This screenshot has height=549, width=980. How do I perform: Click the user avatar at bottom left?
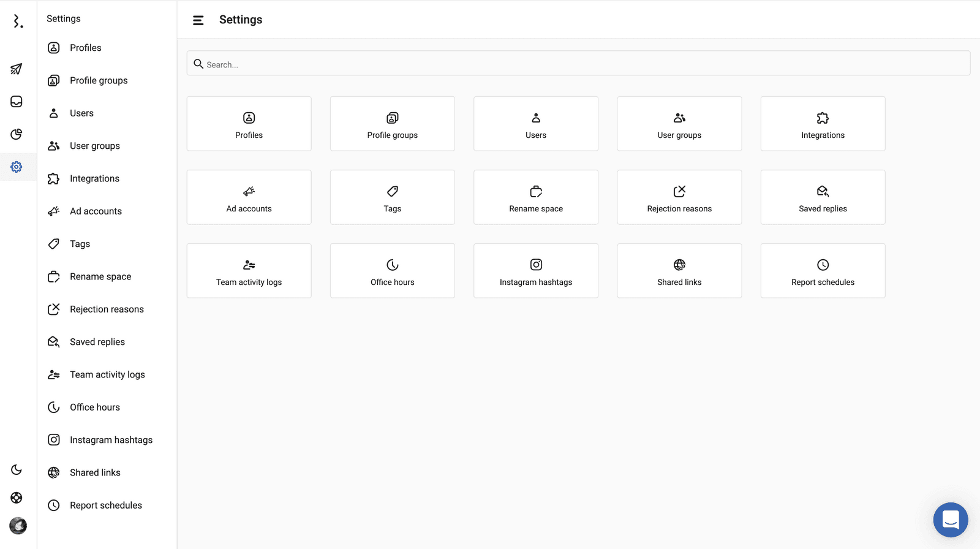click(x=18, y=526)
